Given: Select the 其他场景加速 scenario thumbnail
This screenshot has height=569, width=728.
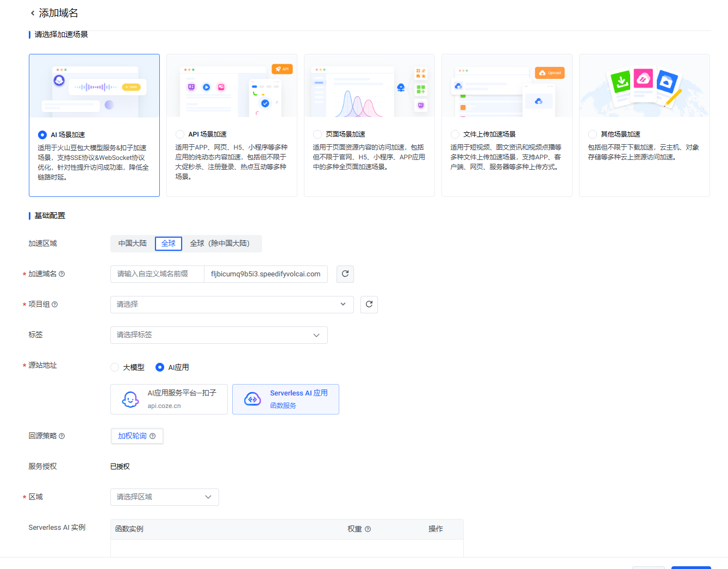Looking at the screenshot, I should pyautogui.click(x=644, y=86).
